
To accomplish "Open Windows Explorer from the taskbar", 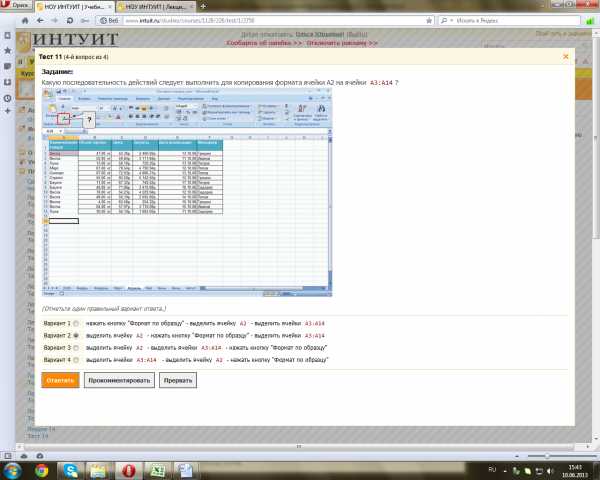I will click(x=99, y=471).
